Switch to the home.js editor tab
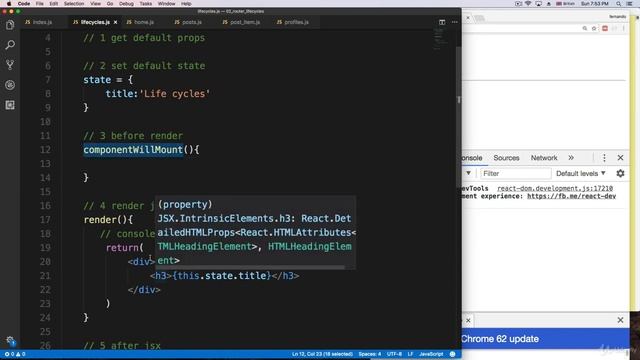This screenshot has height=360, width=640. tap(140, 22)
